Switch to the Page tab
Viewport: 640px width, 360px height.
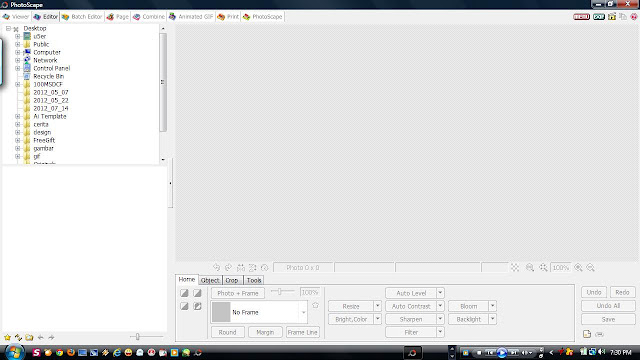click(118, 17)
